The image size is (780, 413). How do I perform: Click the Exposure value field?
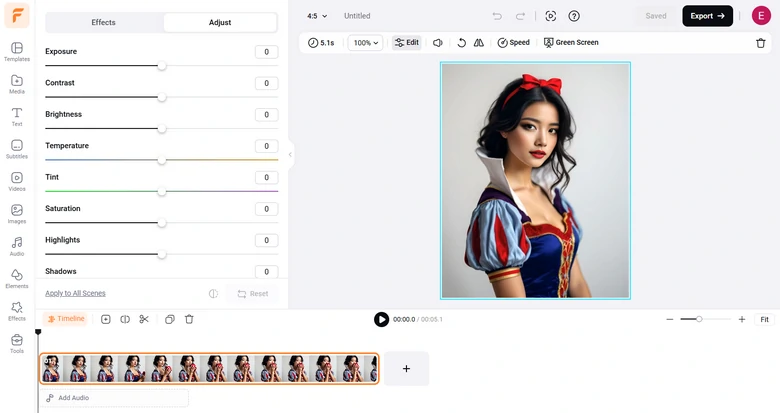click(267, 52)
